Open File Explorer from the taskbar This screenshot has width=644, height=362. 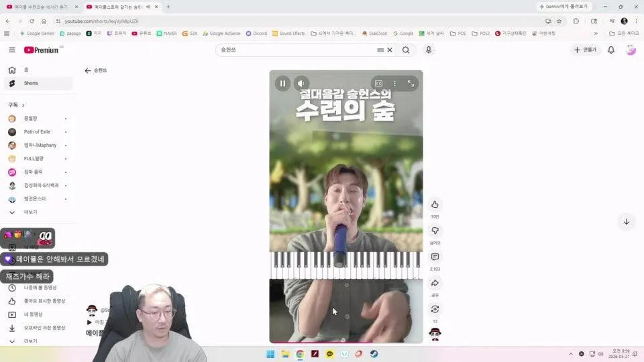285,354
